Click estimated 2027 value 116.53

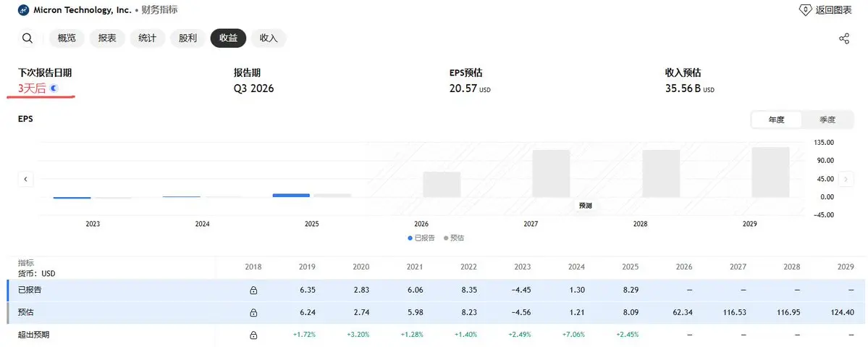click(735, 313)
